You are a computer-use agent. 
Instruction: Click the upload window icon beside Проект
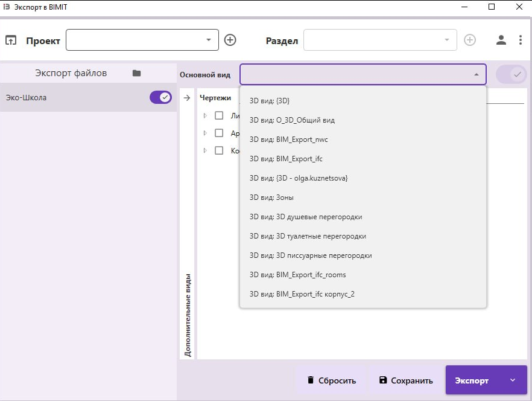10,40
